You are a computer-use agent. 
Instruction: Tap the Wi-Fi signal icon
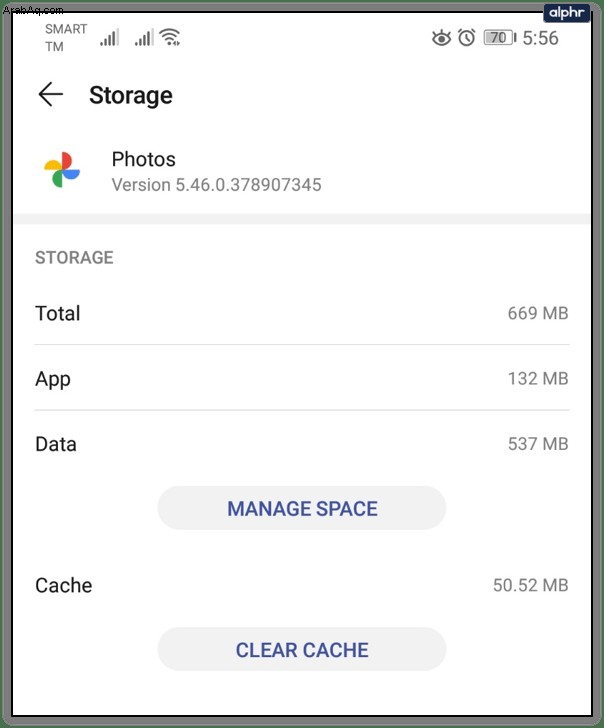pos(170,37)
